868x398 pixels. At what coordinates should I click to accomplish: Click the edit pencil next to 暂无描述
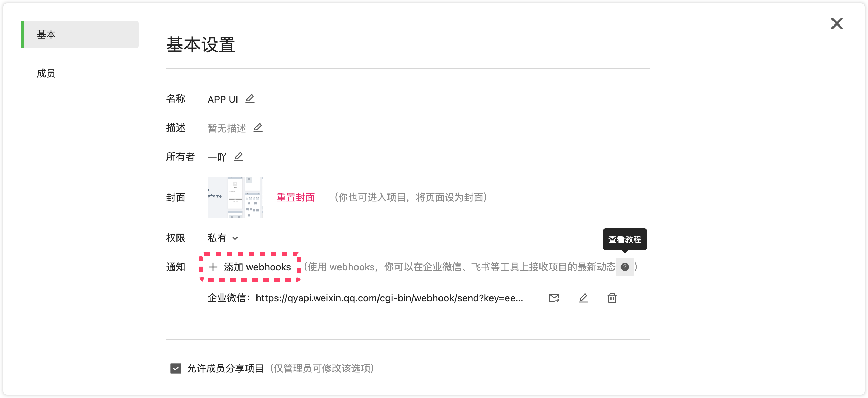pos(258,128)
